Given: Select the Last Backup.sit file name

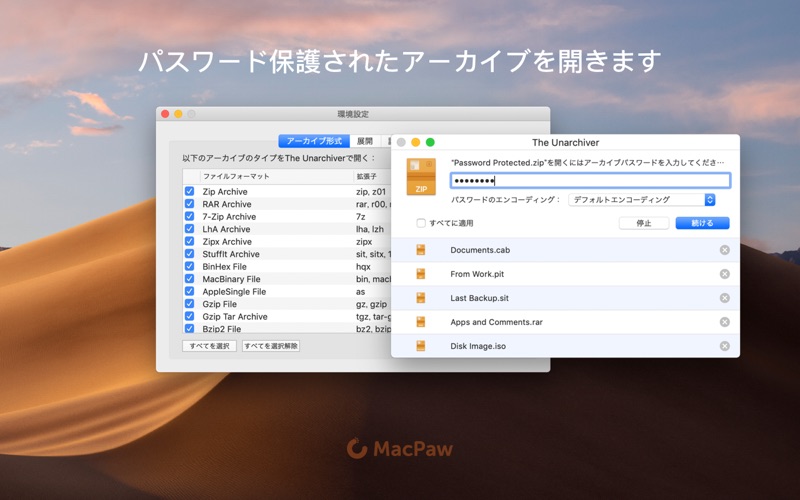Looking at the screenshot, I should pos(480,298).
